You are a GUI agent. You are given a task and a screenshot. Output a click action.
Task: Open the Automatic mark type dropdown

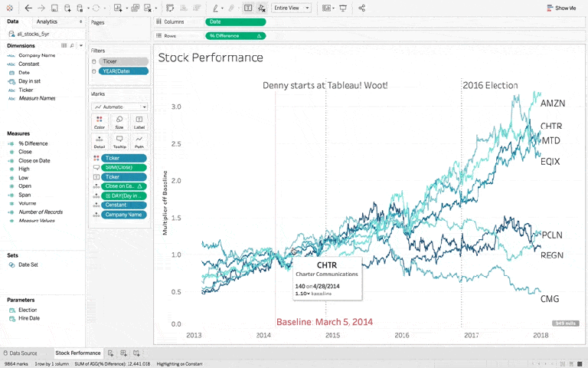point(119,107)
